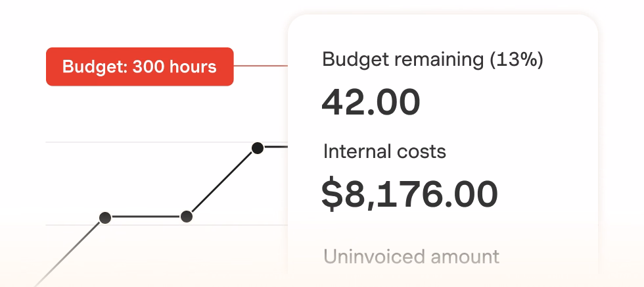Select the topmost chart data point
Screen dimensions: 644x287
[258, 147]
